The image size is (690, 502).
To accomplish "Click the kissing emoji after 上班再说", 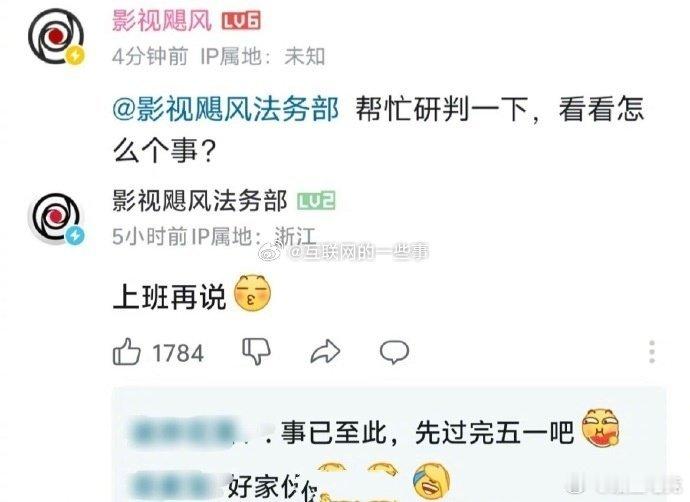I will pos(252,293).
